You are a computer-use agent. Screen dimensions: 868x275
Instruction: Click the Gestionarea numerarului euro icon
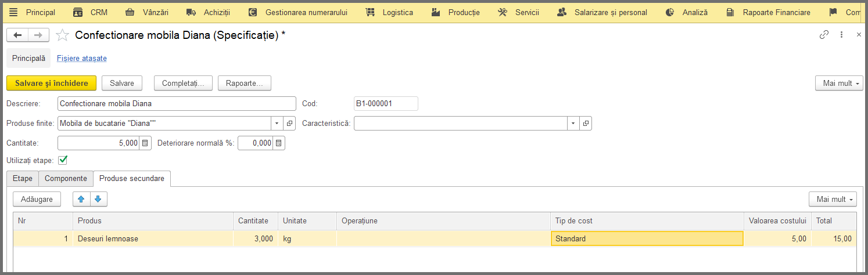point(252,12)
